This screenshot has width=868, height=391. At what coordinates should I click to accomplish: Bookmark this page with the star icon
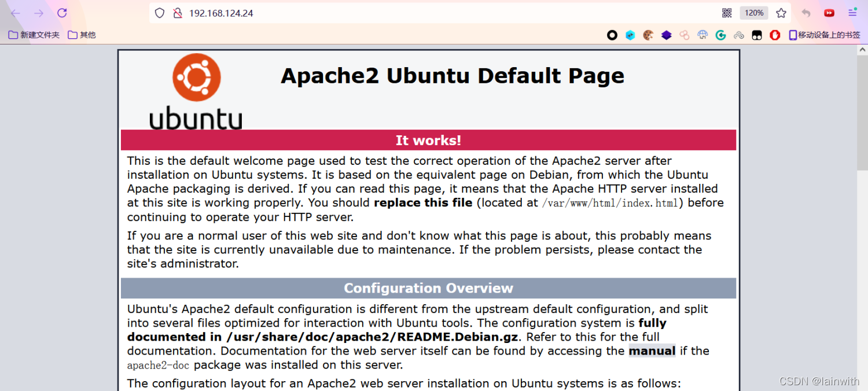[781, 13]
